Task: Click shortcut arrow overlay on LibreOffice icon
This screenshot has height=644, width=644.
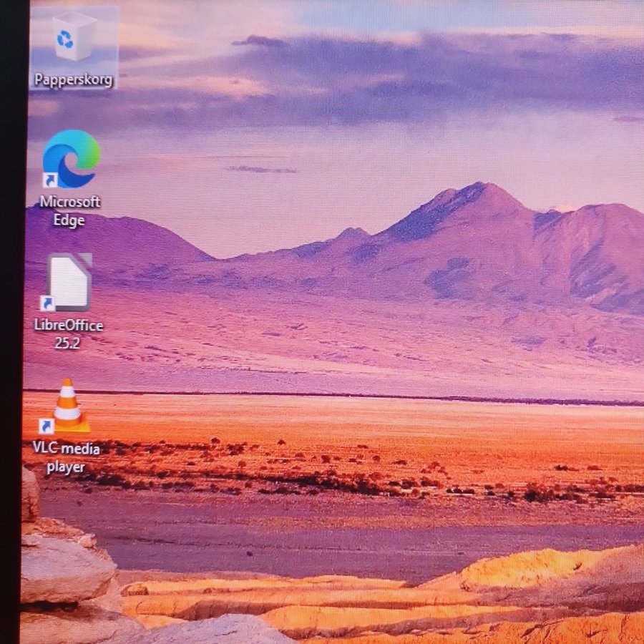Action: (x=48, y=303)
